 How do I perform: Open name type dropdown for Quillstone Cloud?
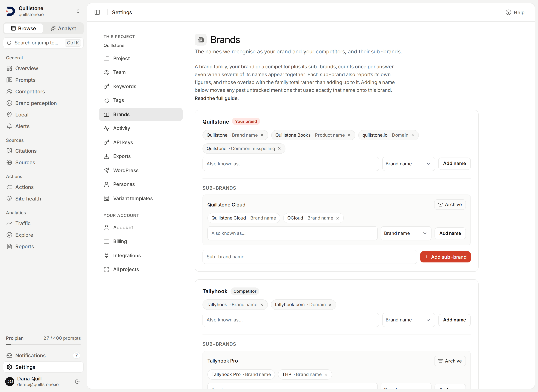(x=406, y=233)
